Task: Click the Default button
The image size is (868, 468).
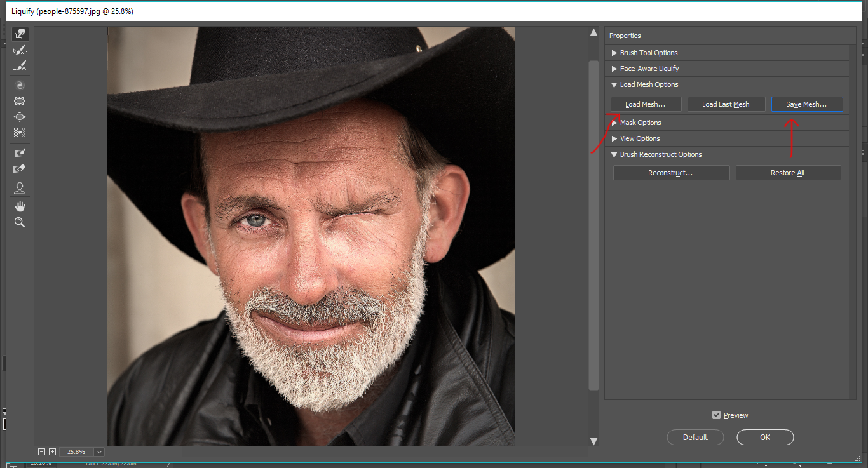Action: 695,437
